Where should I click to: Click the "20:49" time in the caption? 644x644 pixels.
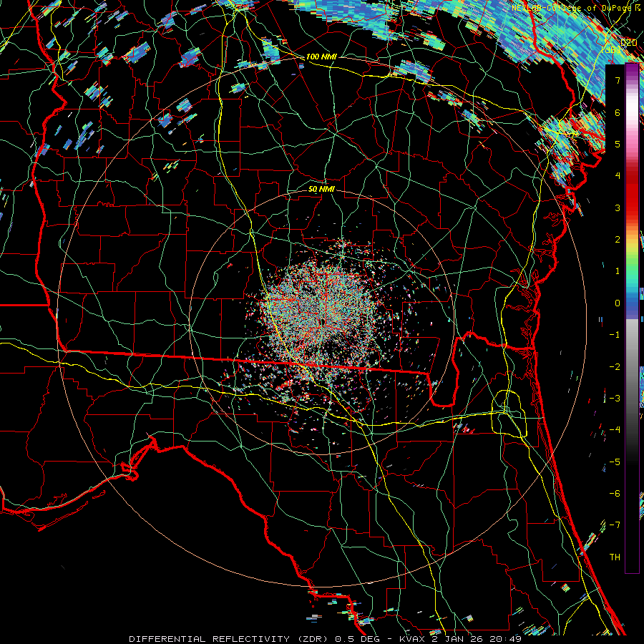point(507,639)
